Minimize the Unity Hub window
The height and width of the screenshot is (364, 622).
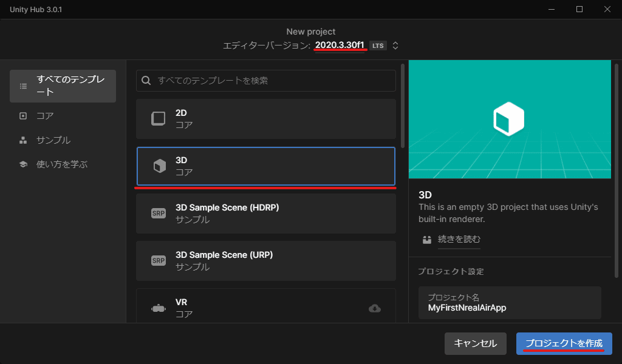552,9
